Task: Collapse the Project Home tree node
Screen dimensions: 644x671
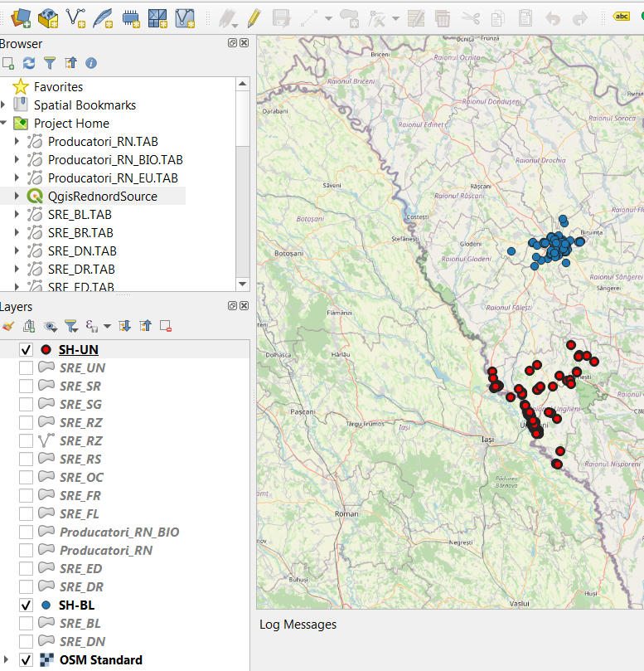Action: point(4,124)
